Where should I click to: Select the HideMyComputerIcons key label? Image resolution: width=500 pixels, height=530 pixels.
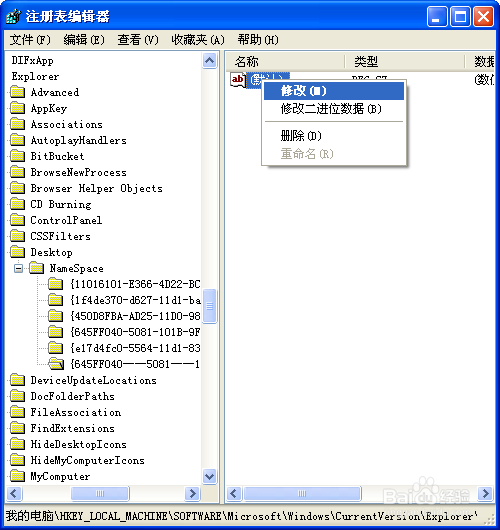click(88, 460)
